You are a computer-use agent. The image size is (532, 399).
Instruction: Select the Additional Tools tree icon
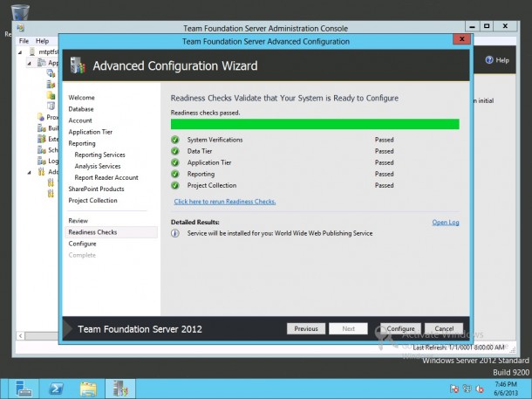[x=41, y=171]
